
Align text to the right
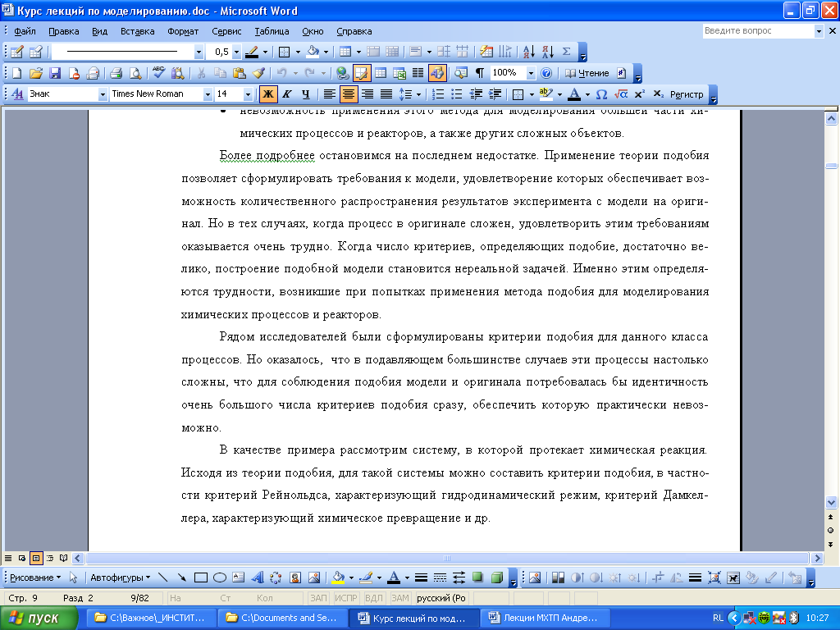pos(367,94)
